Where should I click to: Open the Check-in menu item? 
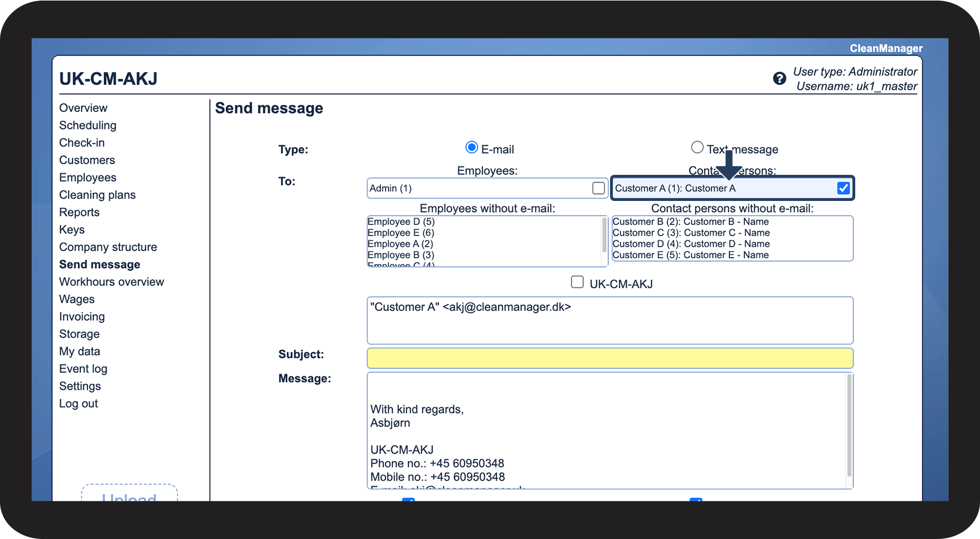(82, 143)
